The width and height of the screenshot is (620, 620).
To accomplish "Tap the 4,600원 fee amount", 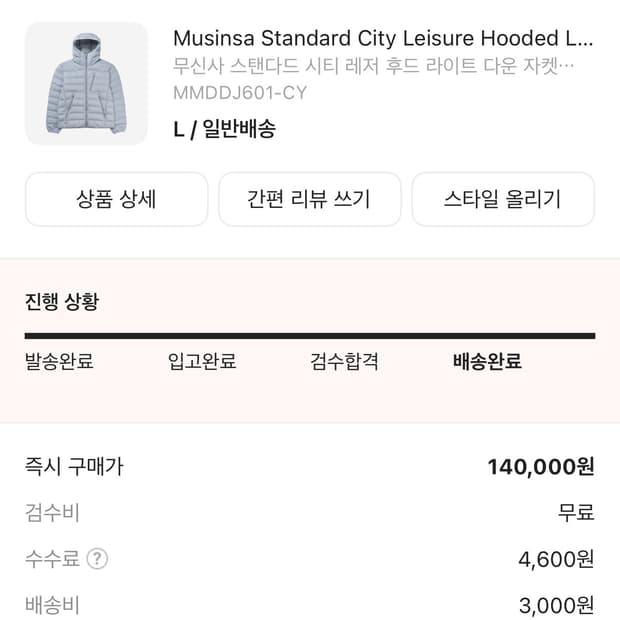I will point(556,559).
